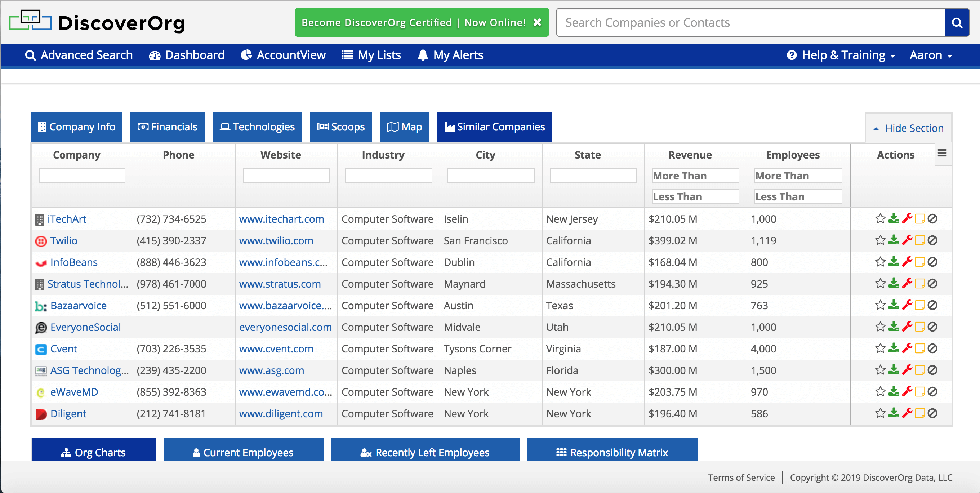Click Revenue Less Than filter field
The image size is (980, 493).
696,197
